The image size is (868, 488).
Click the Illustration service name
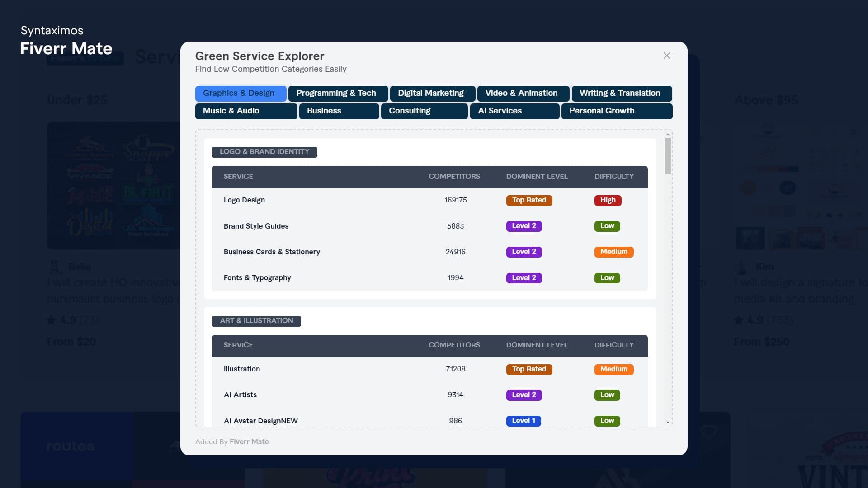pyautogui.click(x=241, y=369)
